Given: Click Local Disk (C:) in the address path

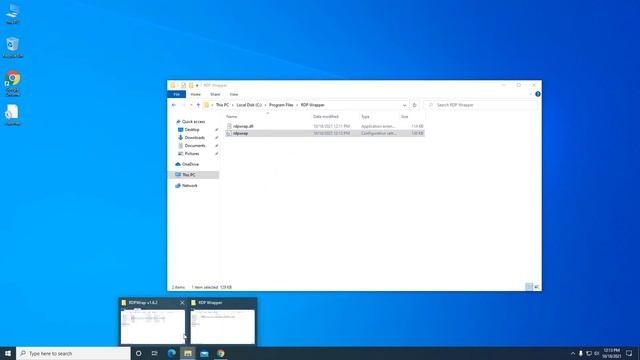Looking at the screenshot, I should 249,105.
